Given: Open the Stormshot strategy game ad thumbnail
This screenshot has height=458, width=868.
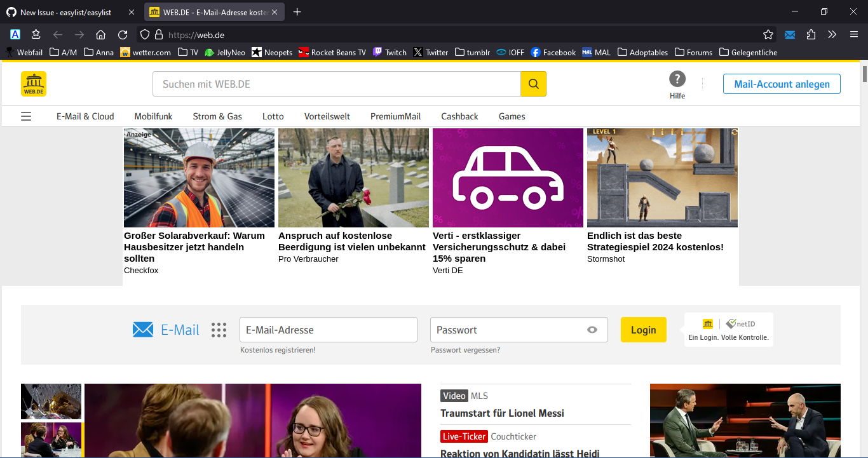Looking at the screenshot, I should coord(662,178).
